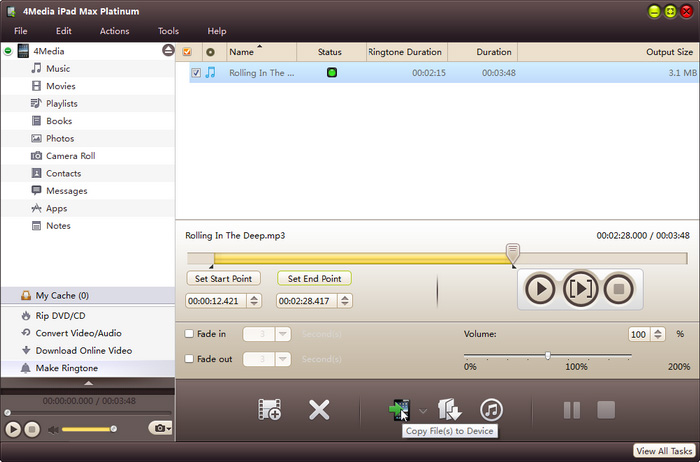The height and width of the screenshot is (462, 700).
Task: Enable the Fade out checkbox
Action: click(190, 359)
